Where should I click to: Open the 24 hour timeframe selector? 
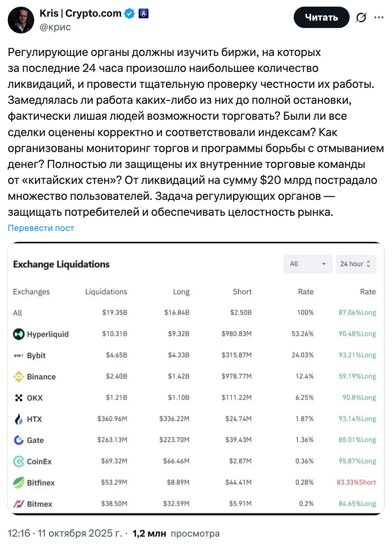[355, 264]
